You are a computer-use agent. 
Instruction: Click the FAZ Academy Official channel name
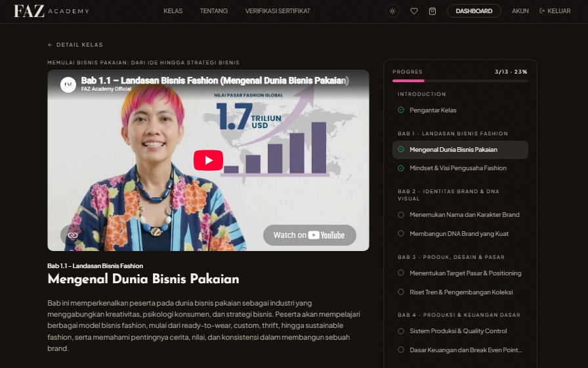click(x=106, y=89)
